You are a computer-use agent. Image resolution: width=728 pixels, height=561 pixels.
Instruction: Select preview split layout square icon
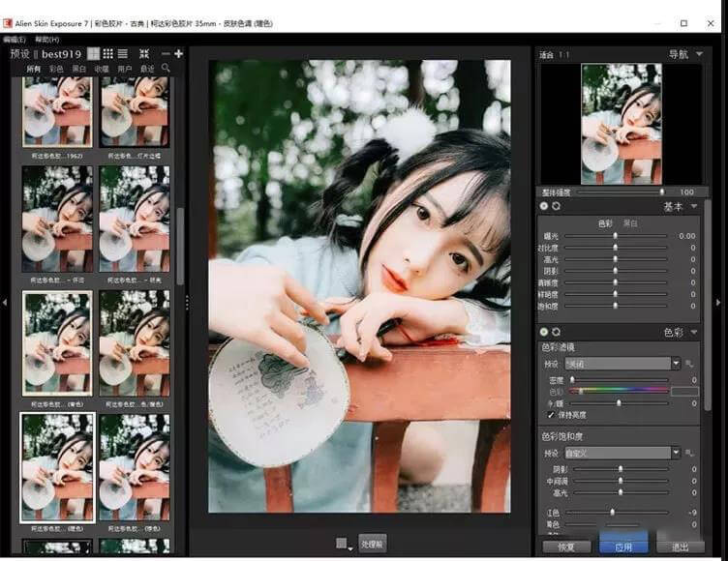(x=341, y=543)
